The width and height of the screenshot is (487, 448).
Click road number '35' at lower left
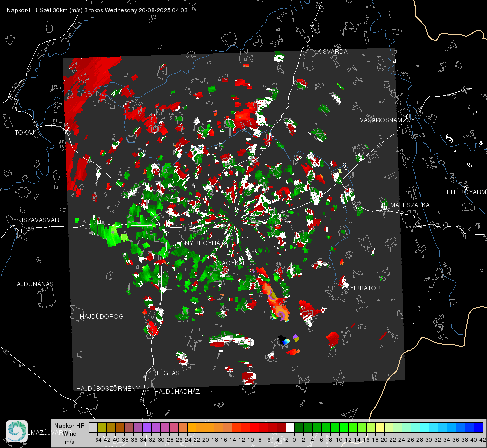pos(6,352)
